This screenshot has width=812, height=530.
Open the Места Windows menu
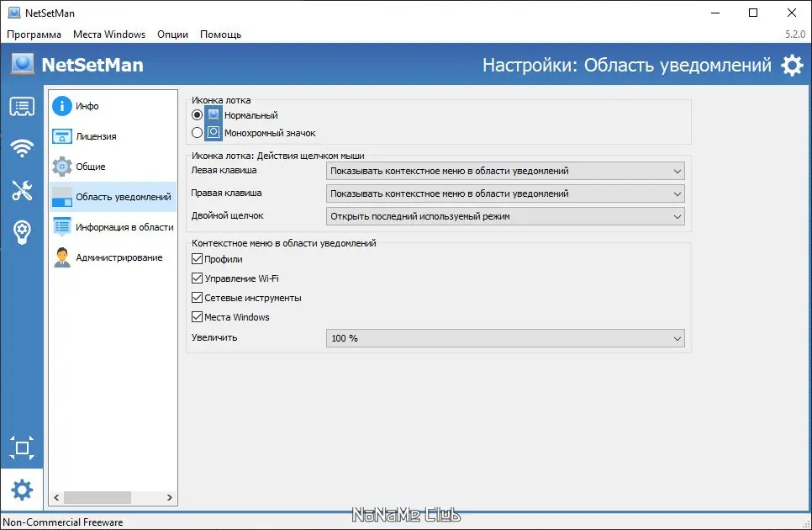[109, 34]
